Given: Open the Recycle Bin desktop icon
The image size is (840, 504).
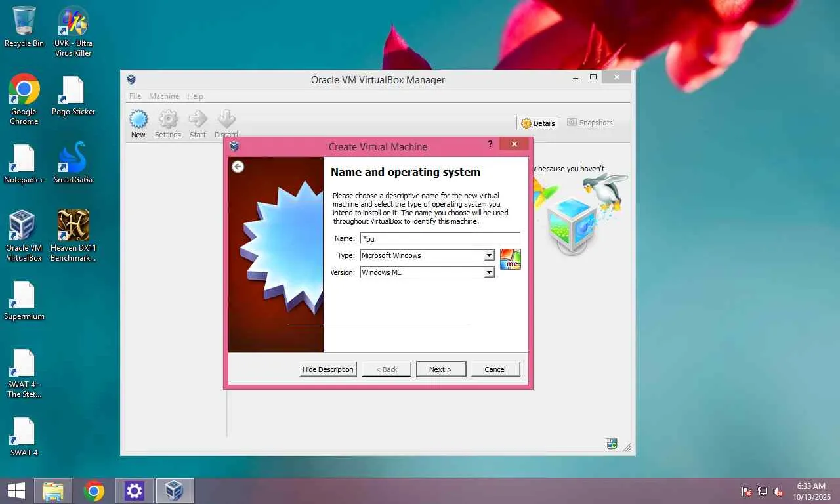Looking at the screenshot, I should pos(24,27).
